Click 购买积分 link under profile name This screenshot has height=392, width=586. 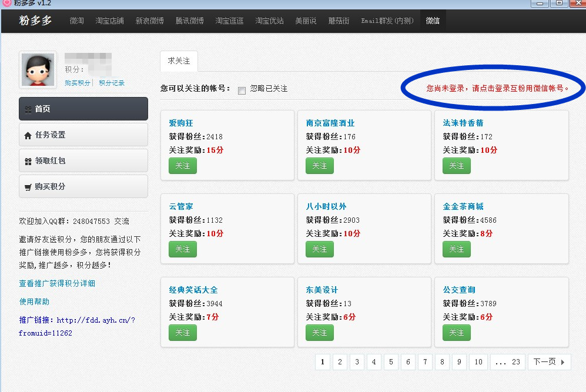[78, 83]
